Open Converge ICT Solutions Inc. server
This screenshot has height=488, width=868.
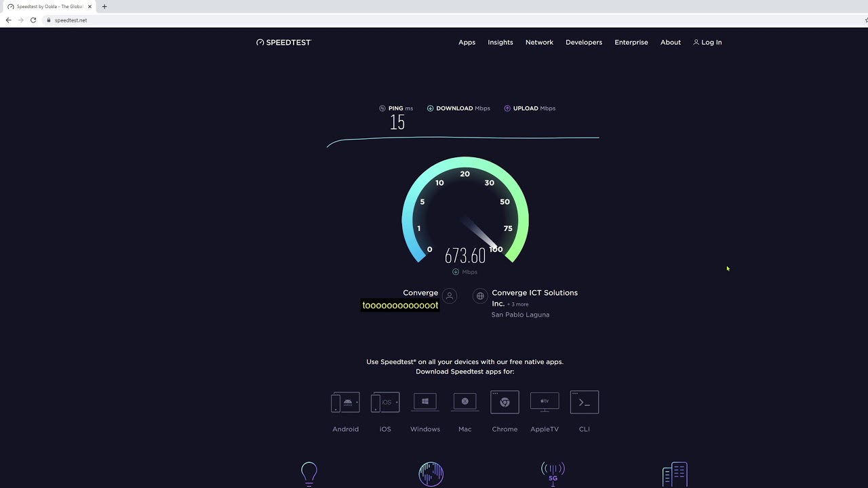[534, 298]
